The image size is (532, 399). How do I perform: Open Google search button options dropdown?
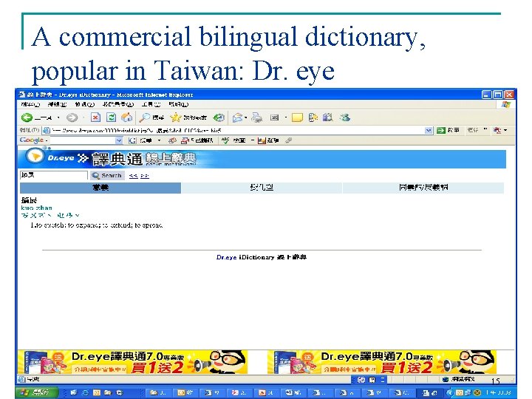pos(159,140)
